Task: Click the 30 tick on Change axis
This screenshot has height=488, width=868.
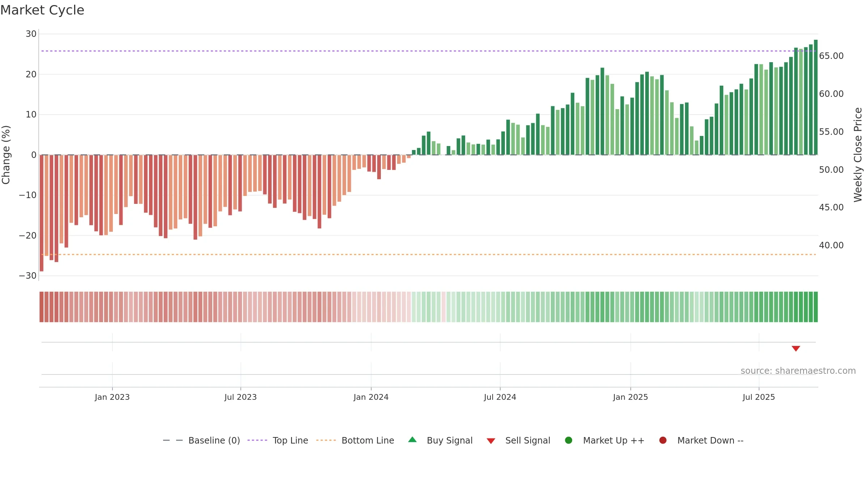Action: click(x=31, y=34)
